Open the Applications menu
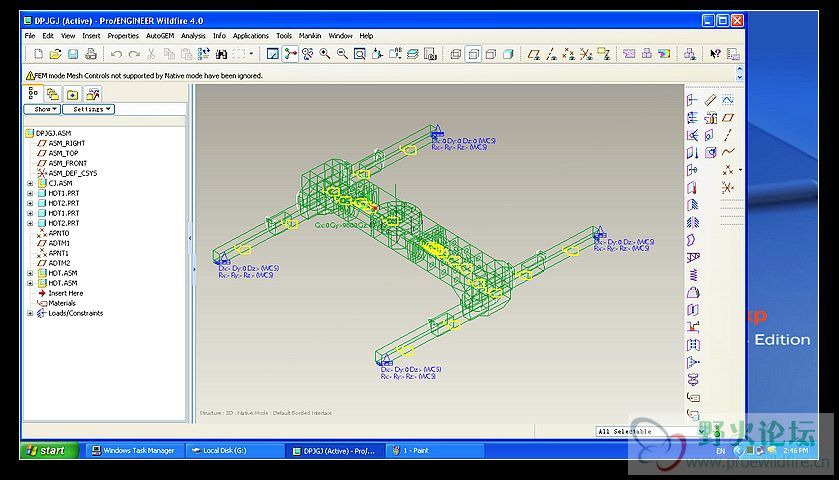839x480 pixels. pos(250,36)
